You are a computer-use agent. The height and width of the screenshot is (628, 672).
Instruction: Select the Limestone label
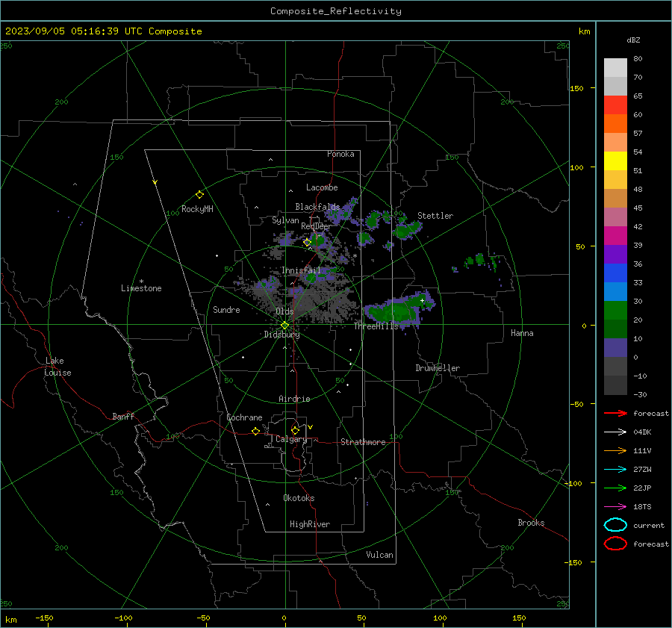coord(141,288)
